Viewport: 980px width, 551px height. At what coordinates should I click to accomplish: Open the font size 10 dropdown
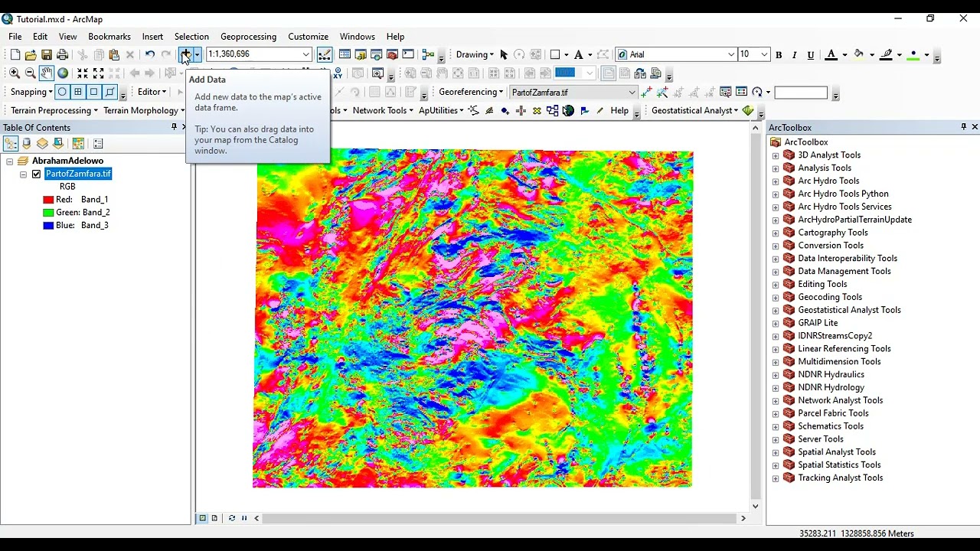tap(763, 54)
